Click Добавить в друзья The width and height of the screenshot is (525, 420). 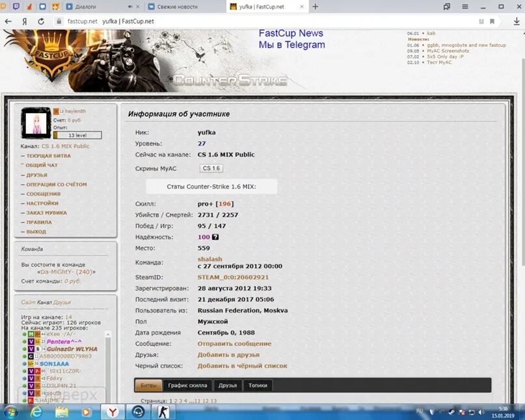(228, 355)
